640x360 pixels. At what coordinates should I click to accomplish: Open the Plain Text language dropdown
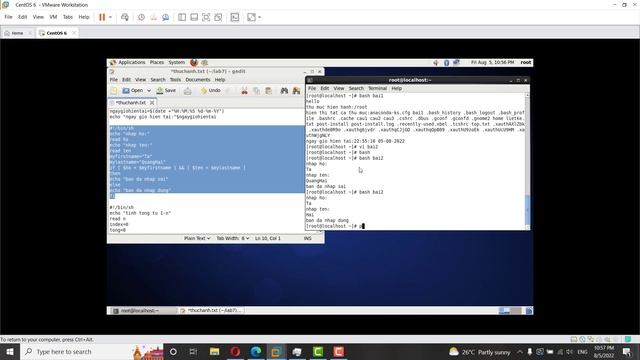point(197,238)
